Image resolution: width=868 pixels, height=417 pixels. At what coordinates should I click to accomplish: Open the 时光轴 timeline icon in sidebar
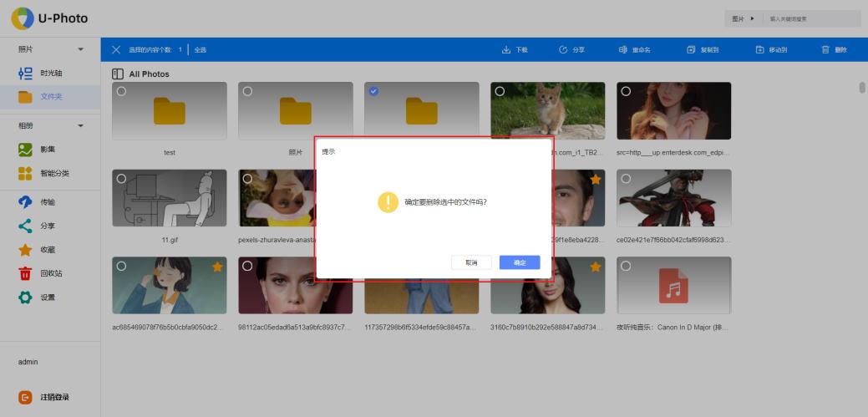pos(26,74)
